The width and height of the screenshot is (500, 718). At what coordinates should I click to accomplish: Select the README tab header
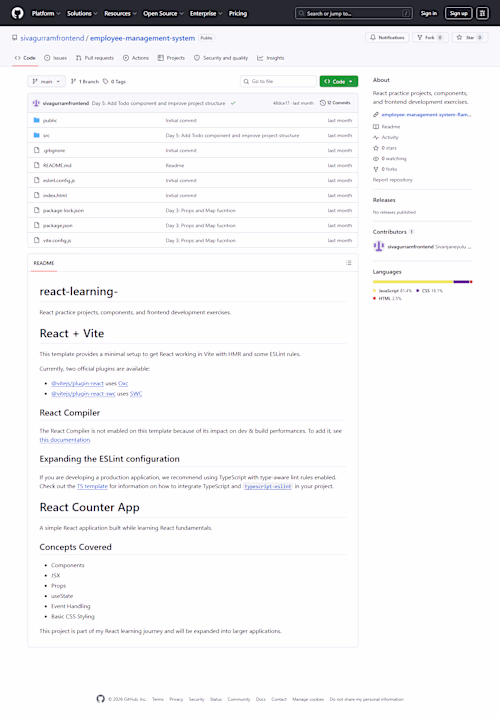44,263
